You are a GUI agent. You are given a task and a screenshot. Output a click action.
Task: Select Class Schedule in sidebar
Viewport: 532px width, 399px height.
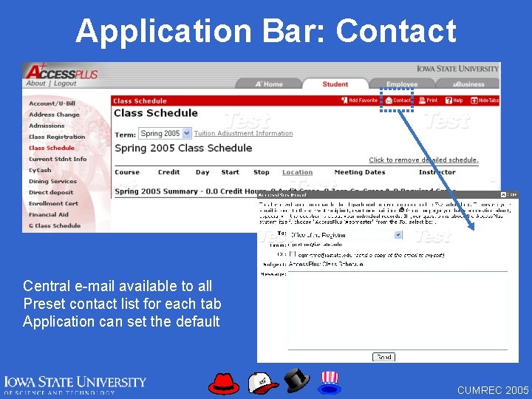point(52,148)
